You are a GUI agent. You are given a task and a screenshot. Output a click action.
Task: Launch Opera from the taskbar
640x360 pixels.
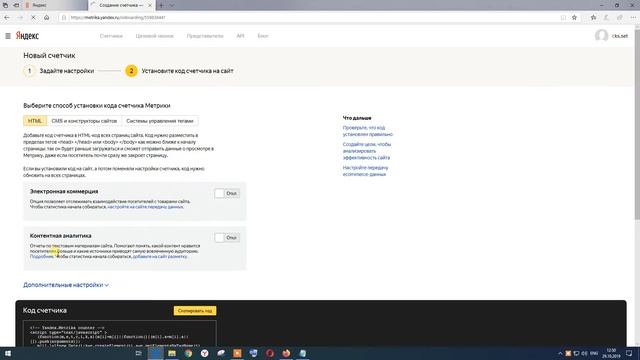coord(270,353)
